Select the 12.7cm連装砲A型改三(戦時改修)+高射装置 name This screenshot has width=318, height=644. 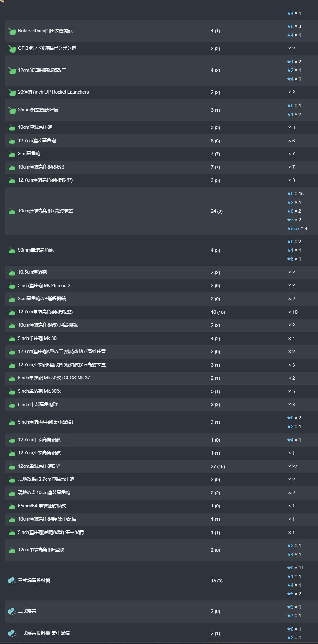[62, 351]
